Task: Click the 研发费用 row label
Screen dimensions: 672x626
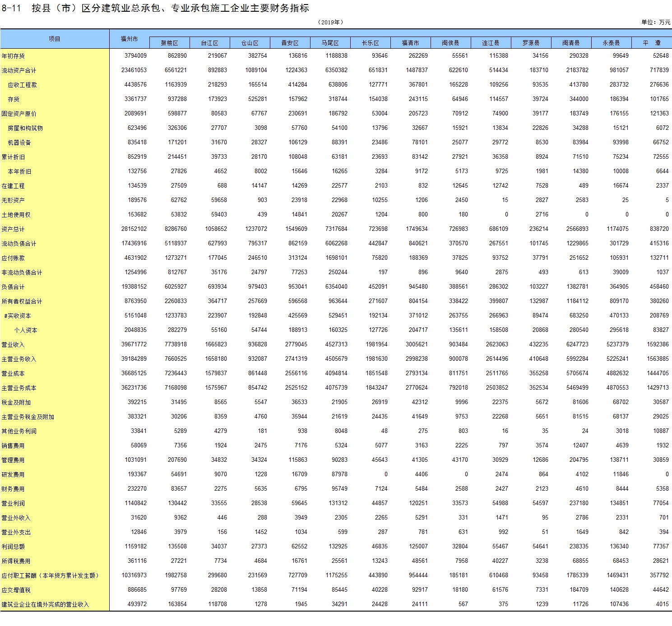Action: [14, 474]
